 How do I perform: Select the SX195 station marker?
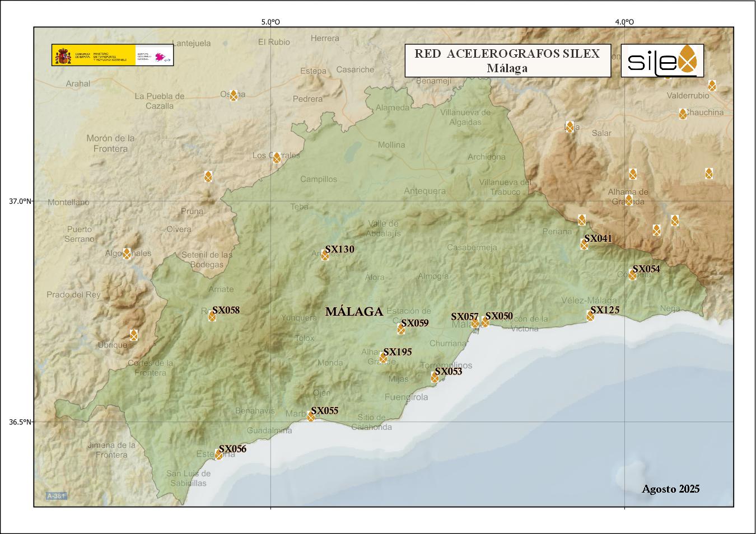(x=383, y=358)
